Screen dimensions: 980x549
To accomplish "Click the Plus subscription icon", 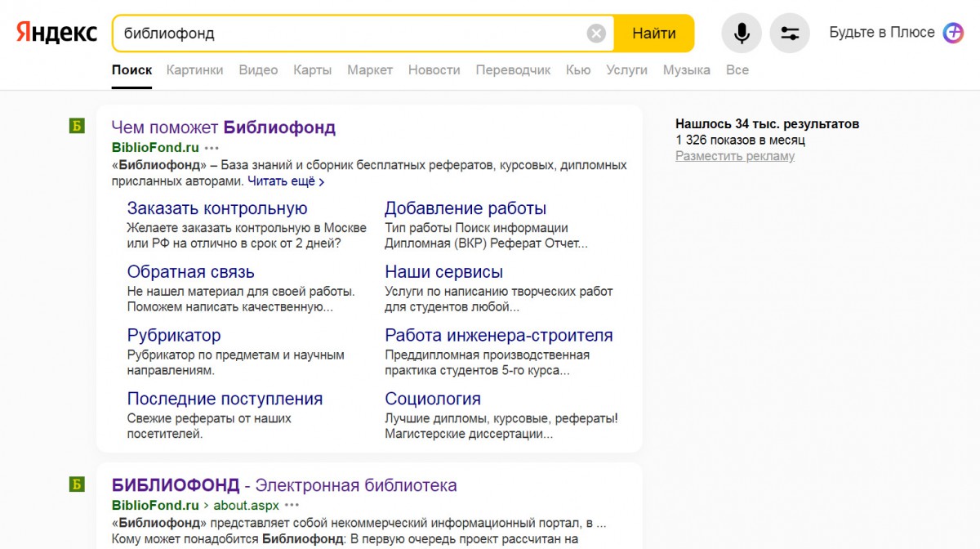I will point(953,33).
